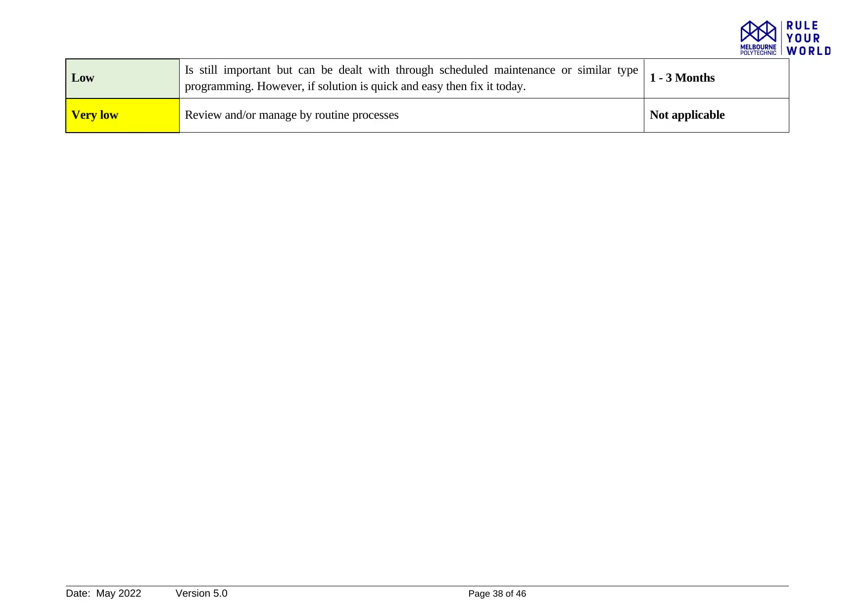Click the "Date: May 2022" footer text
868x614 pixels.
coord(103,593)
